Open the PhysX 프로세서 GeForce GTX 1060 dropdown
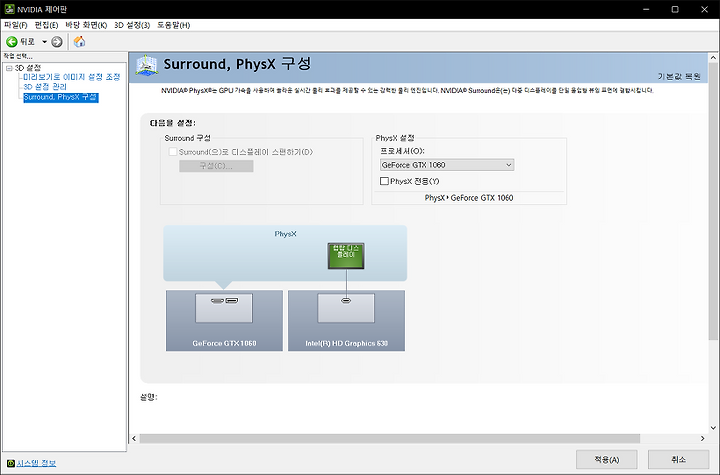Image resolution: width=720 pixels, height=475 pixels. (x=447, y=165)
